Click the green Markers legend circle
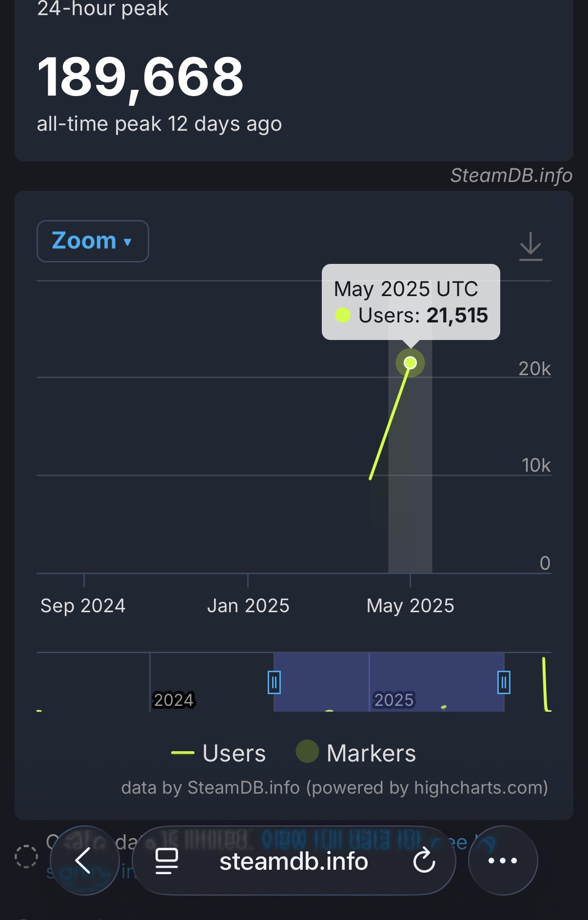This screenshot has height=920, width=588. [x=307, y=752]
